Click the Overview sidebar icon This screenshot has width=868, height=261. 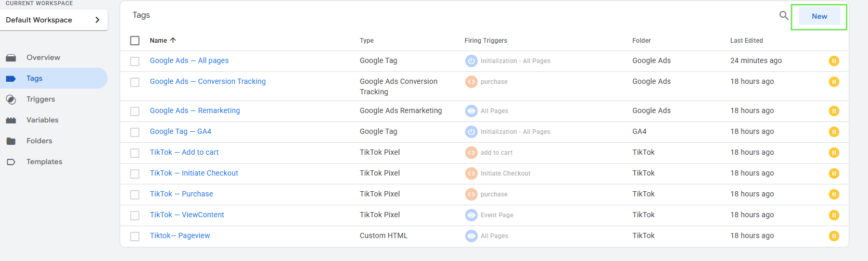11,58
